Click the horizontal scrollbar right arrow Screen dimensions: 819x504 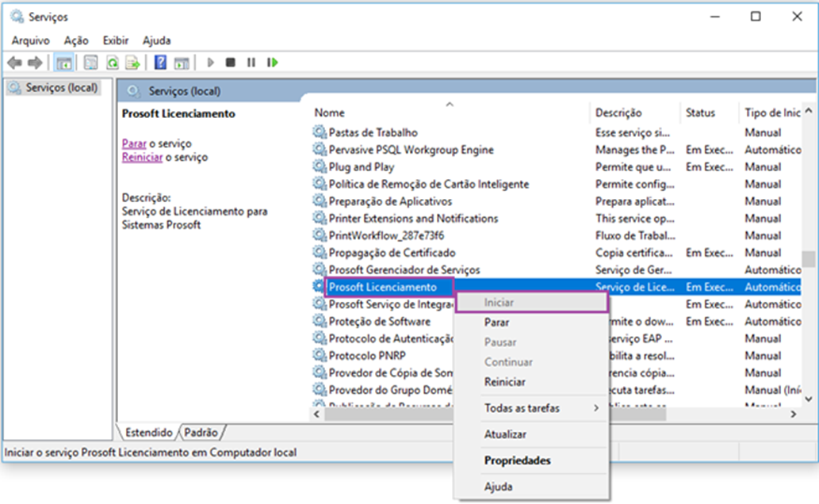794,414
